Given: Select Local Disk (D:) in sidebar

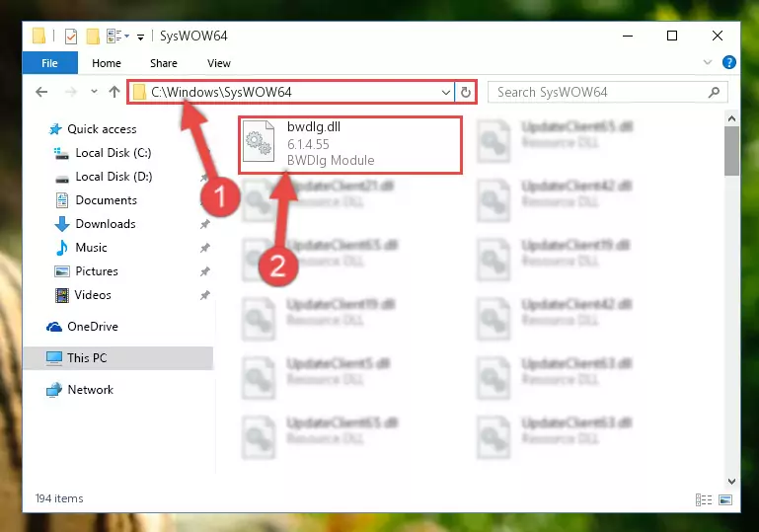Looking at the screenshot, I should (x=114, y=177).
